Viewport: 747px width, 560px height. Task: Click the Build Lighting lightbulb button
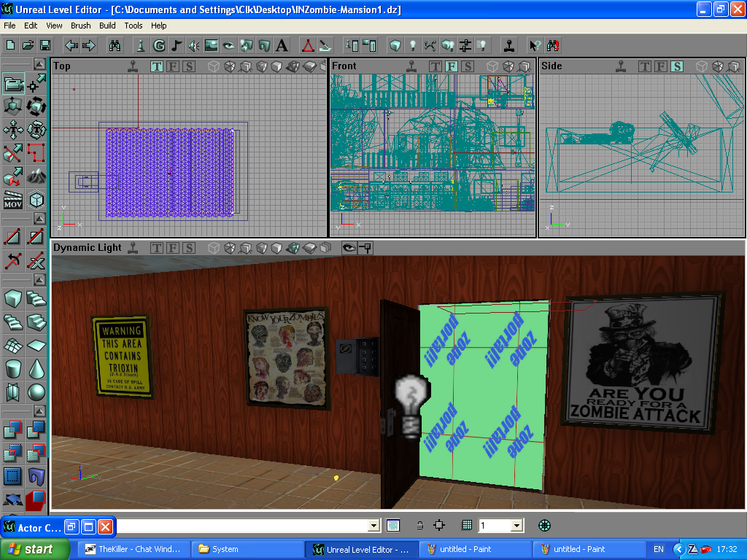coord(412,45)
